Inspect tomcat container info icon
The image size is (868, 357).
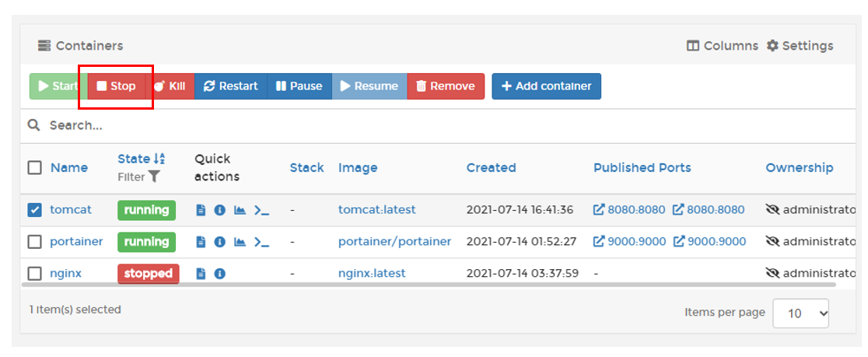click(x=220, y=210)
